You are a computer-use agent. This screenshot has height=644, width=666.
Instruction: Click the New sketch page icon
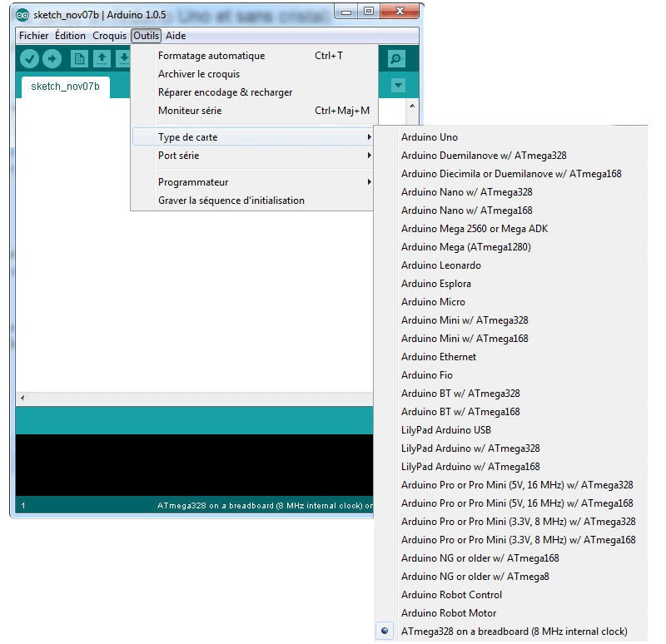[x=79, y=58]
